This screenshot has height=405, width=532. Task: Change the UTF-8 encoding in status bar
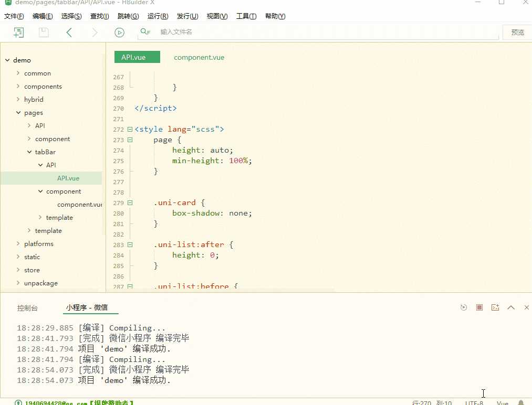coord(474,402)
